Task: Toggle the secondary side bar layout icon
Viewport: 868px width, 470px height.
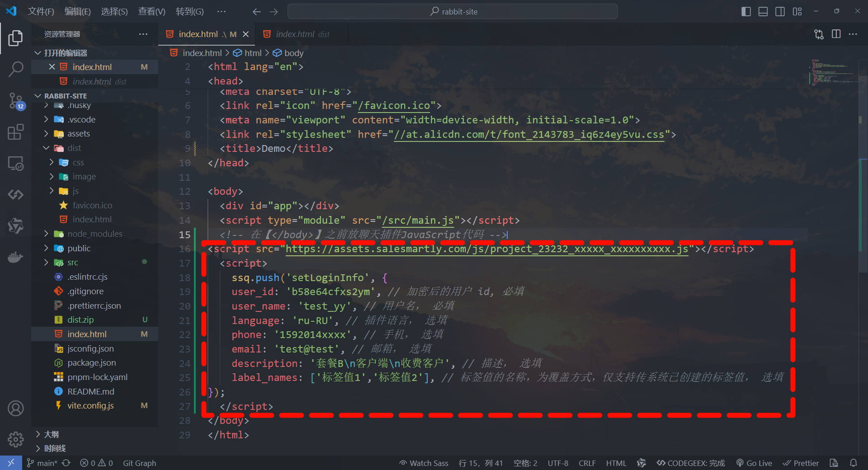Action: click(780, 12)
